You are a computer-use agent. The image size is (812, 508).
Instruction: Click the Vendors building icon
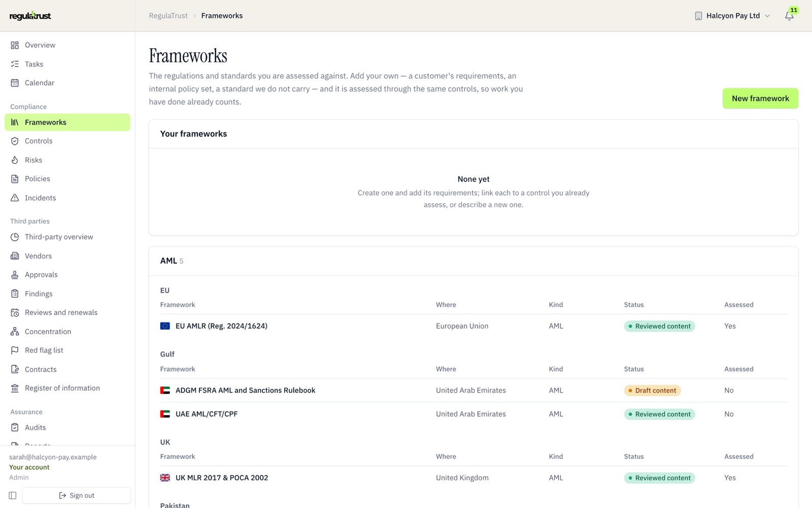(15, 256)
